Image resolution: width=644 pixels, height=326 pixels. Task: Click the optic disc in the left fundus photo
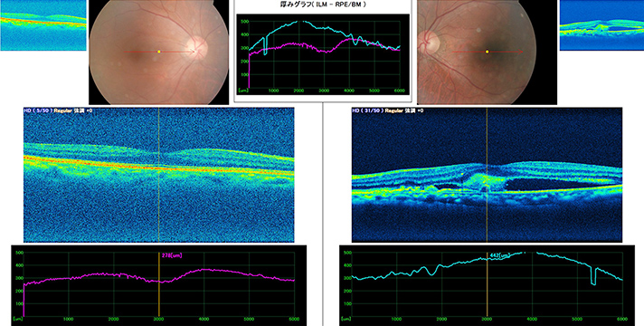(198, 46)
